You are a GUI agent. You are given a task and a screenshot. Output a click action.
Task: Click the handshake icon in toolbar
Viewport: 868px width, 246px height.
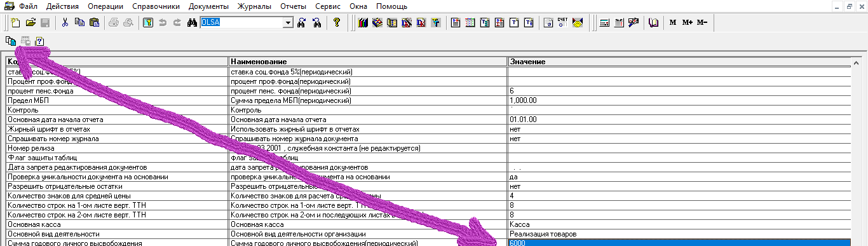click(x=577, y=23)
